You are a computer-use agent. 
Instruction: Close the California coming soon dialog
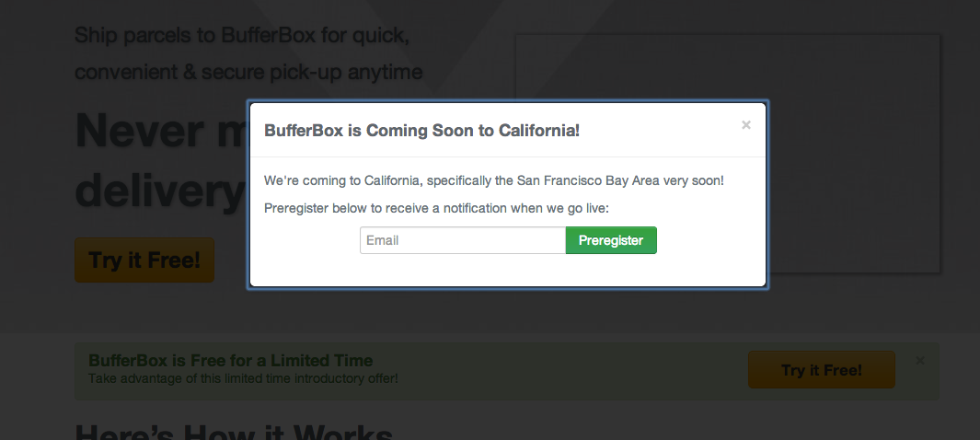pos(745,125)
